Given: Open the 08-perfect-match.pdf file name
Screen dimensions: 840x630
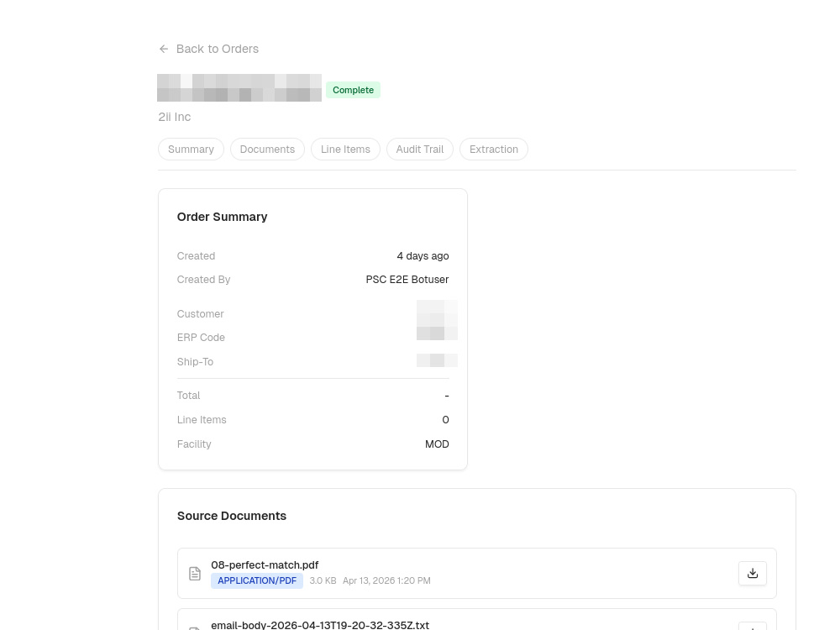Looking at the screenshot, I should pyautogui.click(x=265, y=565).
